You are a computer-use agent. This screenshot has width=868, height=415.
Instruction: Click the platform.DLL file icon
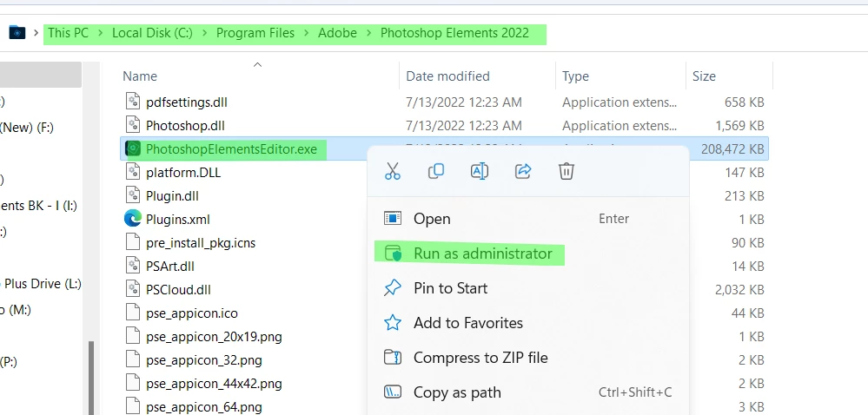tap(133, 172)
